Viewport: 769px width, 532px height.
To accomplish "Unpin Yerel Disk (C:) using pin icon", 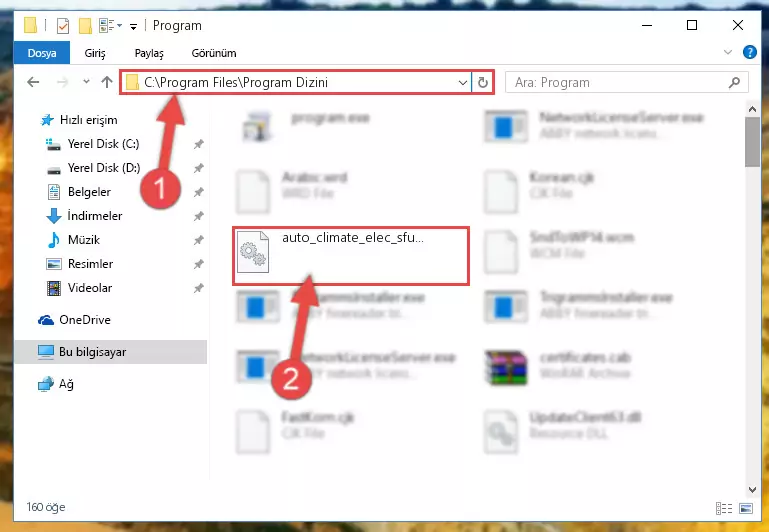I will point(198,144).
